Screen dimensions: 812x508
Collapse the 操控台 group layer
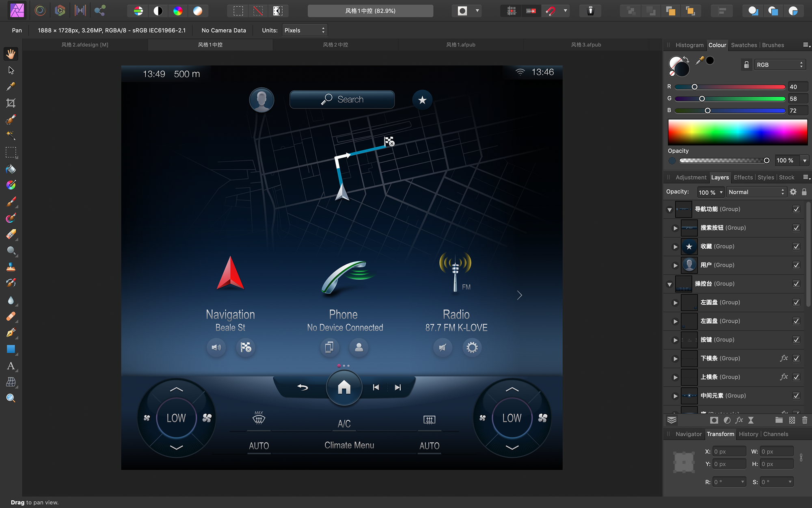[669, 284]
